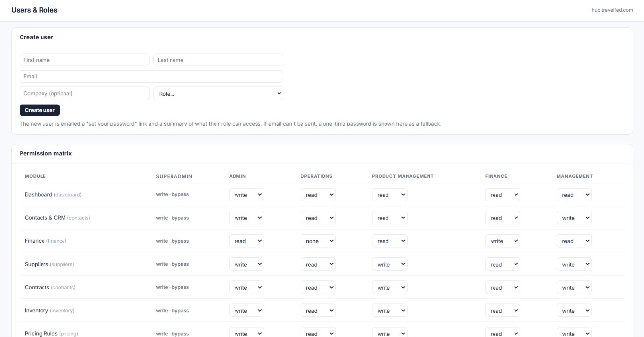The image size is (644, 337).
Task: Open Management dropdown for Finance module
Action: click(x=574, y=241)
